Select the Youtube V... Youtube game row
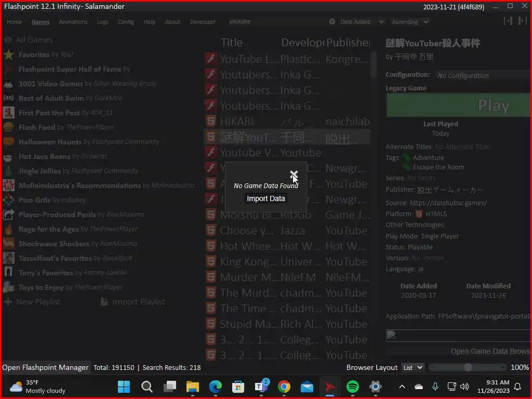The image size is (532, 399). click(287, 153)
